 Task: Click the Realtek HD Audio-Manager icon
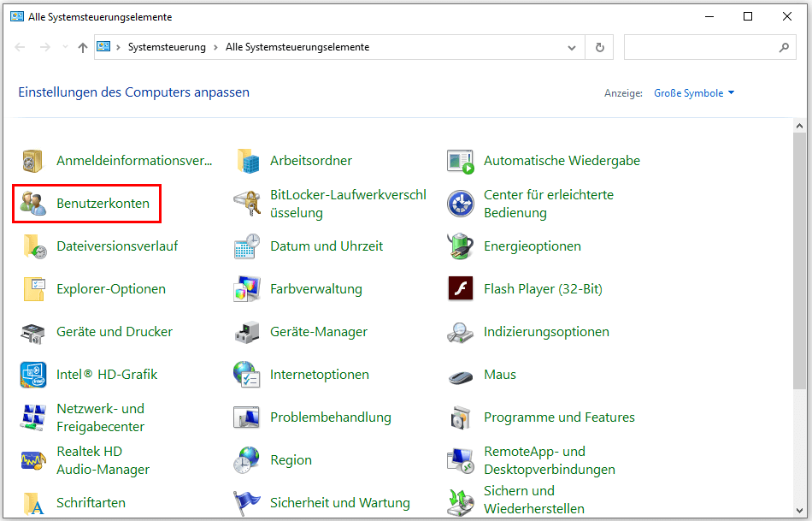(33, 460)
